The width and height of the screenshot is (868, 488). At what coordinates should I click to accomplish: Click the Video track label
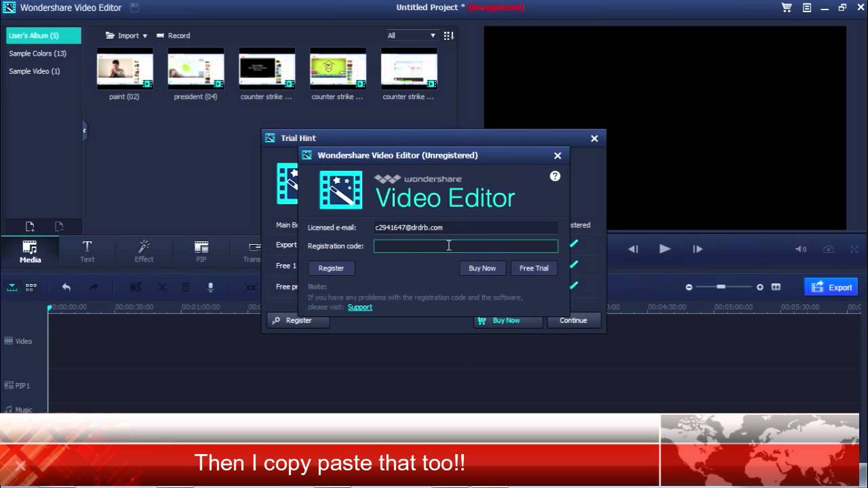click(19, 341)
